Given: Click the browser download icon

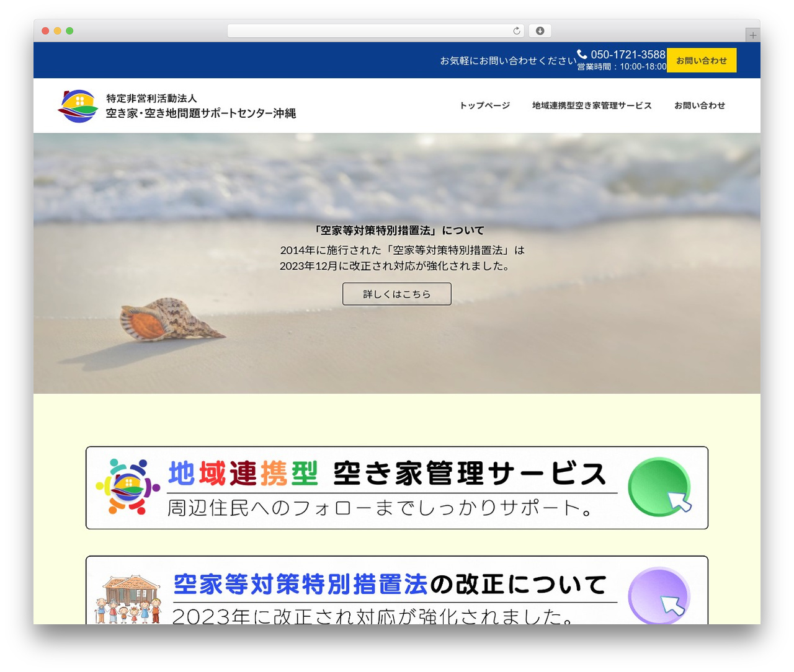Looking at the screenshot, I should click(540, 30).
